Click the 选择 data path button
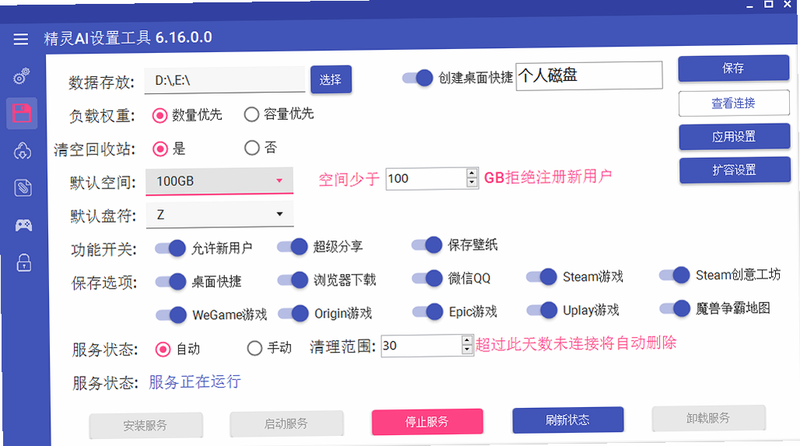The image size is (800, 446). [331, 80]
